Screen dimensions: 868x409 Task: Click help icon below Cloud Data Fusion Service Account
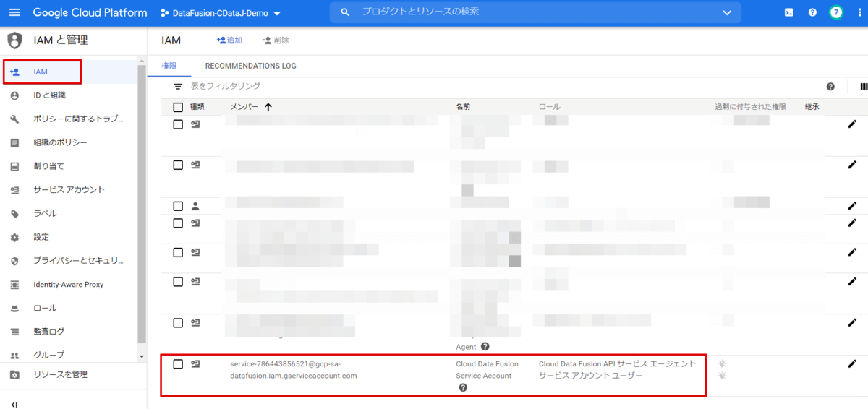(x=463, y=388)
